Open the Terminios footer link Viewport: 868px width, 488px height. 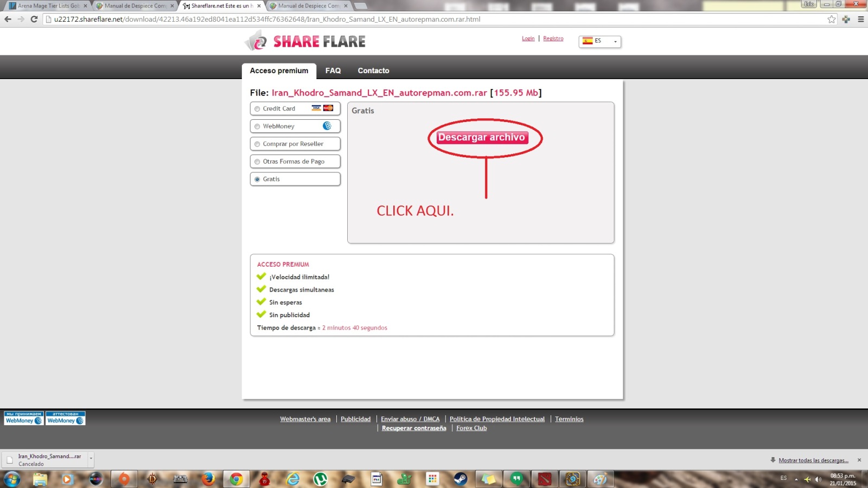point(569,419)
